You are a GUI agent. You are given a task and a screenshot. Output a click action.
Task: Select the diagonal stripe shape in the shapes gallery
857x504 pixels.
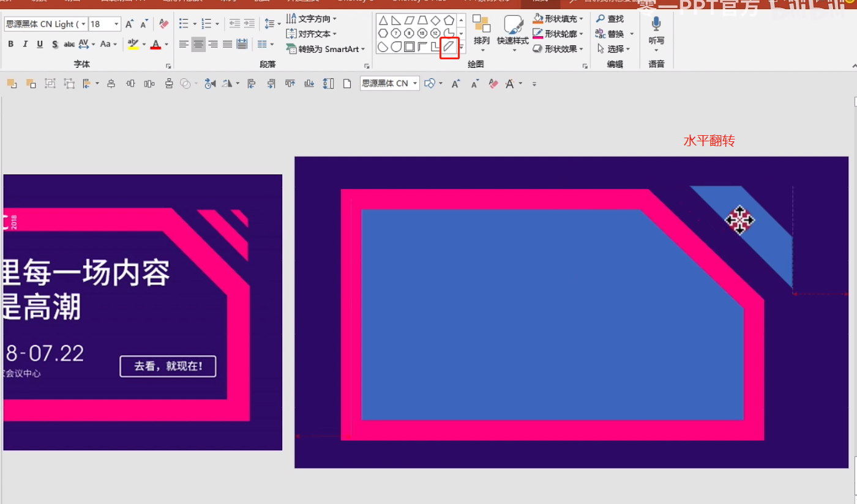[x=449, y=46]
